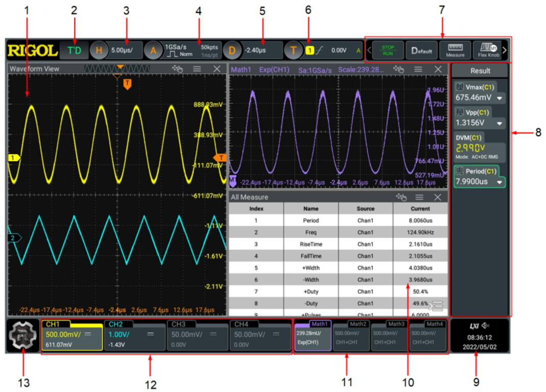Expand the Period(C1) result dropdown
546x392 pixels.
500,182
